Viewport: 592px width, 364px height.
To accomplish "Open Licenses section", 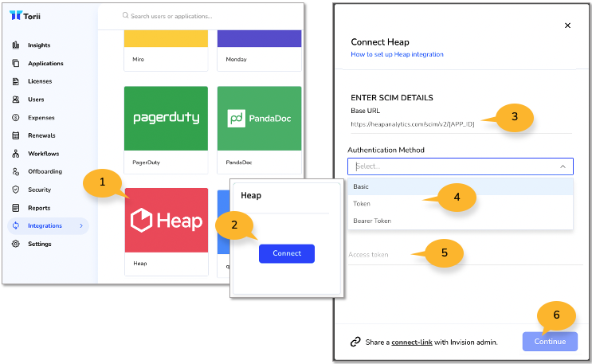I will pos(40,81).
